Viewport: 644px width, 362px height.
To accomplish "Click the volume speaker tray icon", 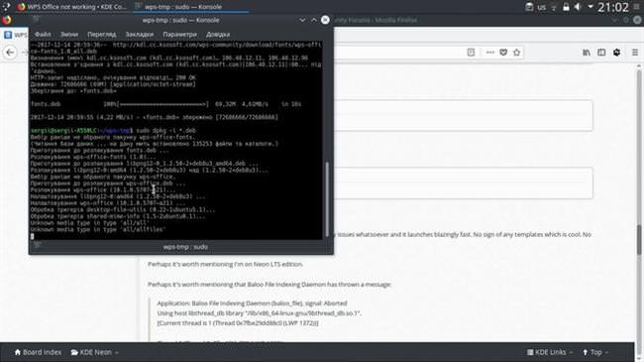I will click(x=578, y=7).
